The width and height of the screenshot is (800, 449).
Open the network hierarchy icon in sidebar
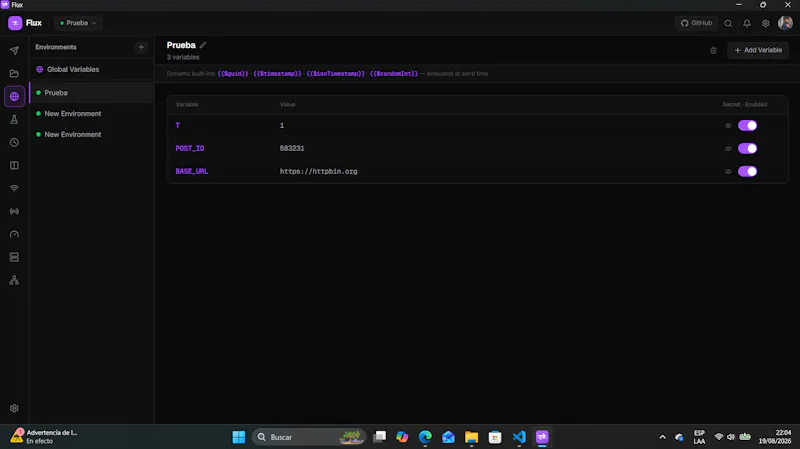14,280
